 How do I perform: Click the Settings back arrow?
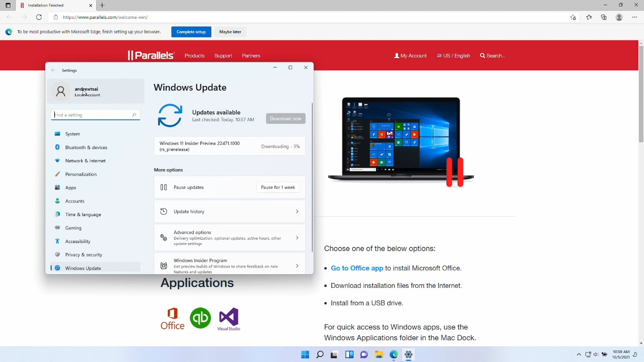point(53,70)
